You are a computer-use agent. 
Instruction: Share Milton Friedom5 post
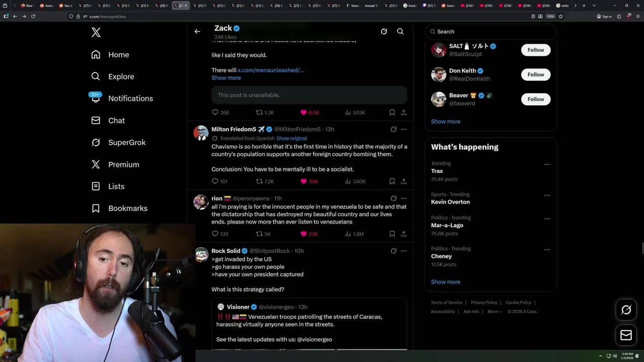404,182
